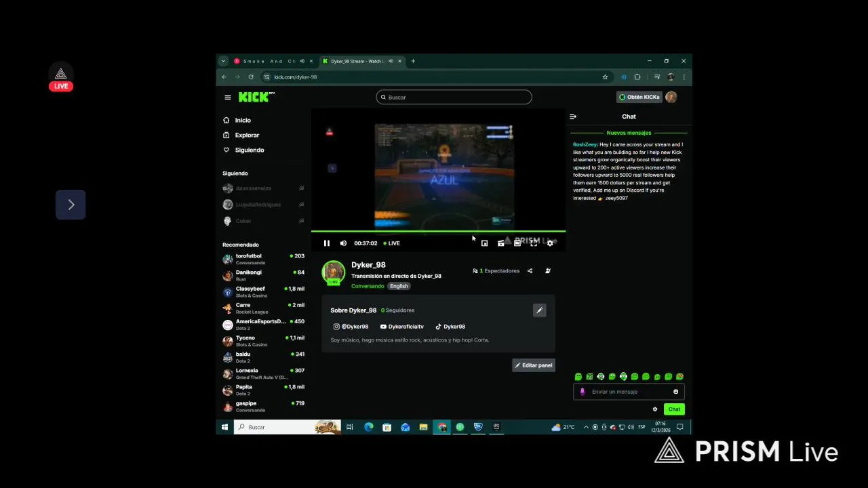The width and height of the screenshot is (868, 488).
Task: Click the Dyker_98 channel avatar
Action: (333, 272)
